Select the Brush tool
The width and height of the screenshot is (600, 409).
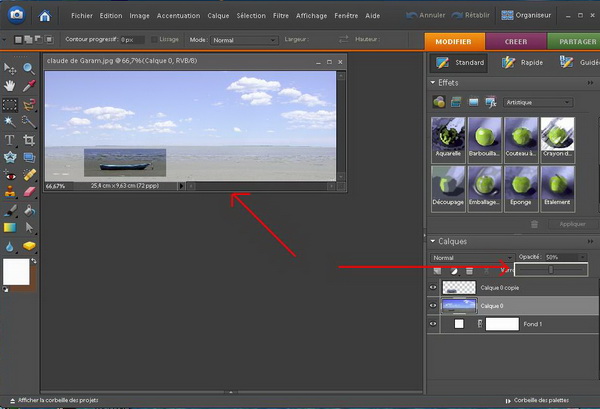pos(10,210)
